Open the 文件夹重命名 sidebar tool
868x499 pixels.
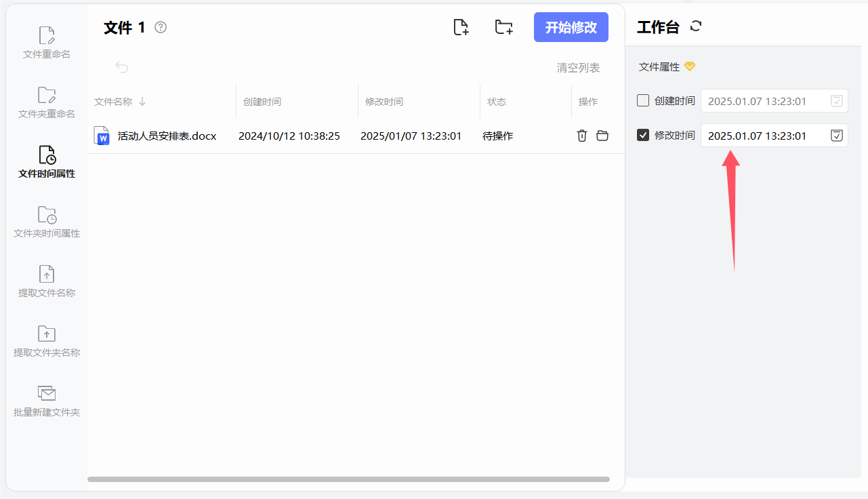pos(47,102)
